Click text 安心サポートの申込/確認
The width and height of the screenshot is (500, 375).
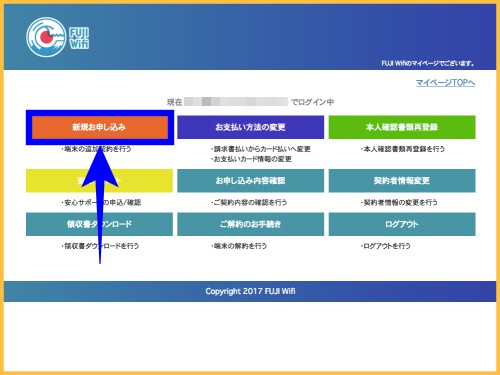coord(101,202)
